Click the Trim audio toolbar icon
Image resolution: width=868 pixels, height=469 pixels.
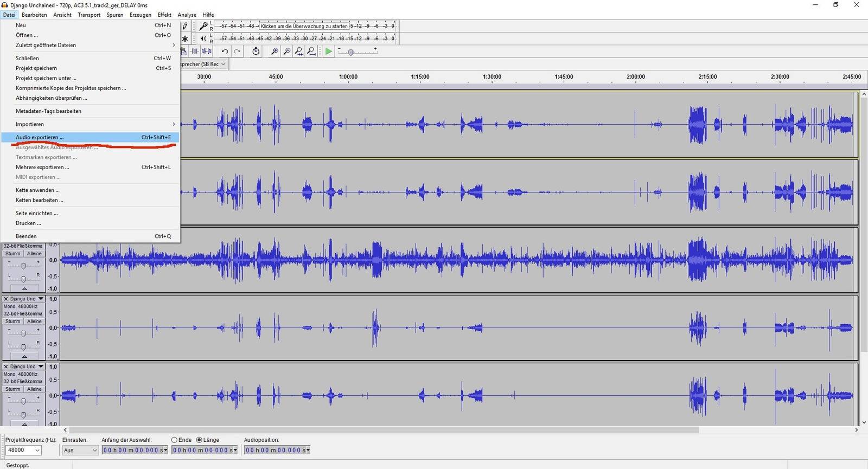(x=195, y=51)
